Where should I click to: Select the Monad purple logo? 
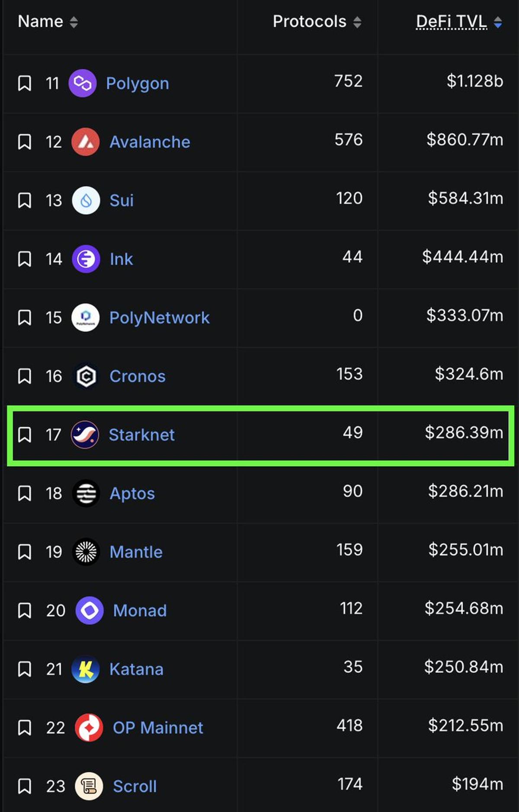click(89, 611)
